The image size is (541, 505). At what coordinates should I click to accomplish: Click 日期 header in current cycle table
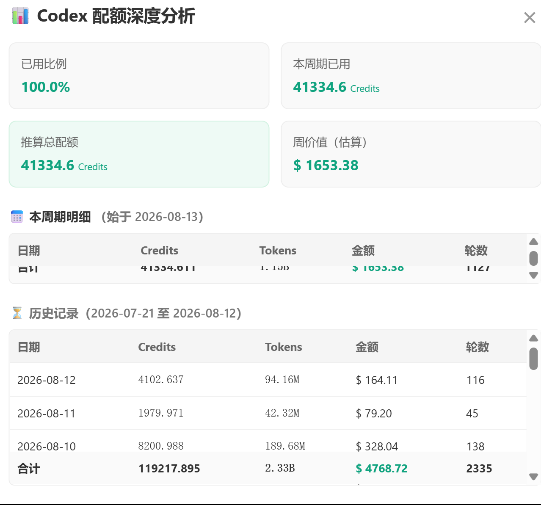(x=29, y=250)
